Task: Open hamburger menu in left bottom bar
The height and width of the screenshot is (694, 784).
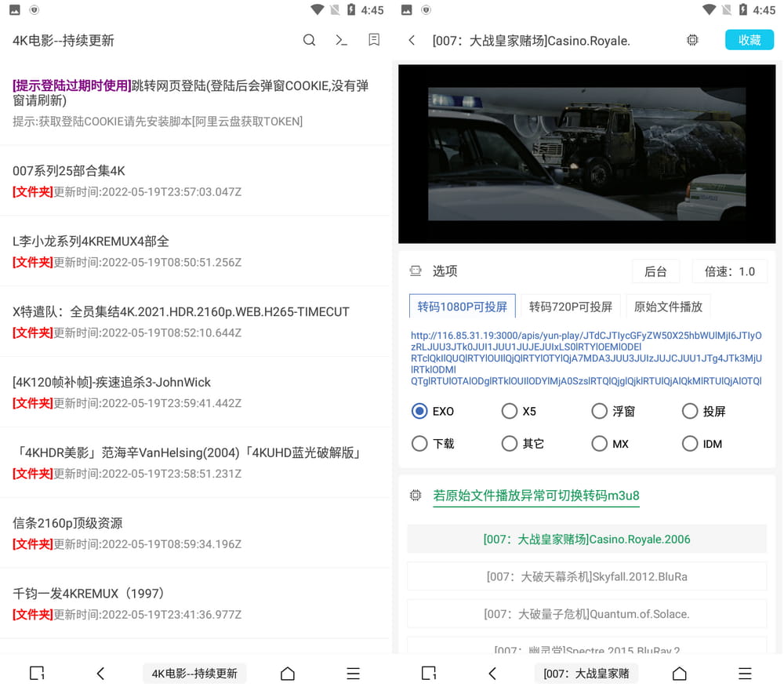Action: coord(354,674)
